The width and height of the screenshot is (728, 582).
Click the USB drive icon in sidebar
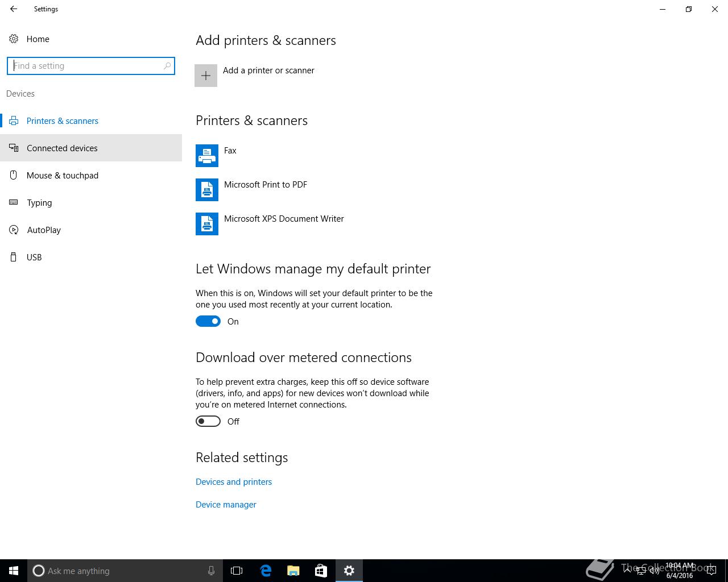(x=14, y=257)
